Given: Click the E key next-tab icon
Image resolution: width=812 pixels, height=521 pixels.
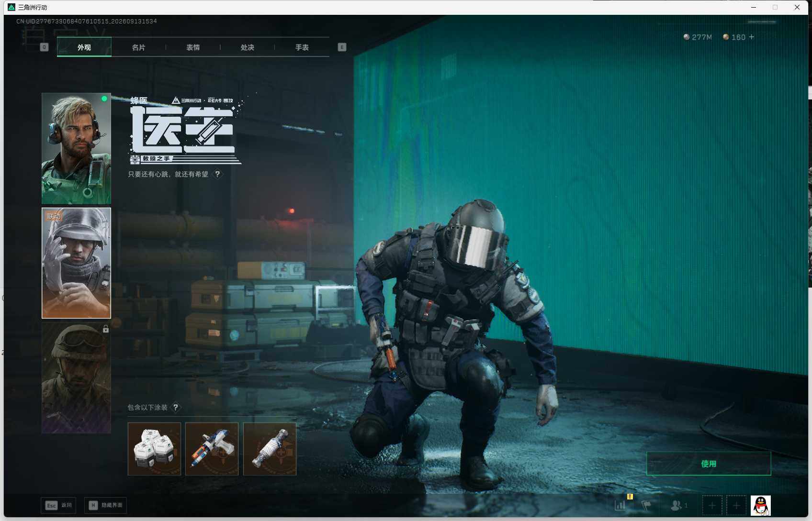Looking at the screenshot, I should point(342,47).
